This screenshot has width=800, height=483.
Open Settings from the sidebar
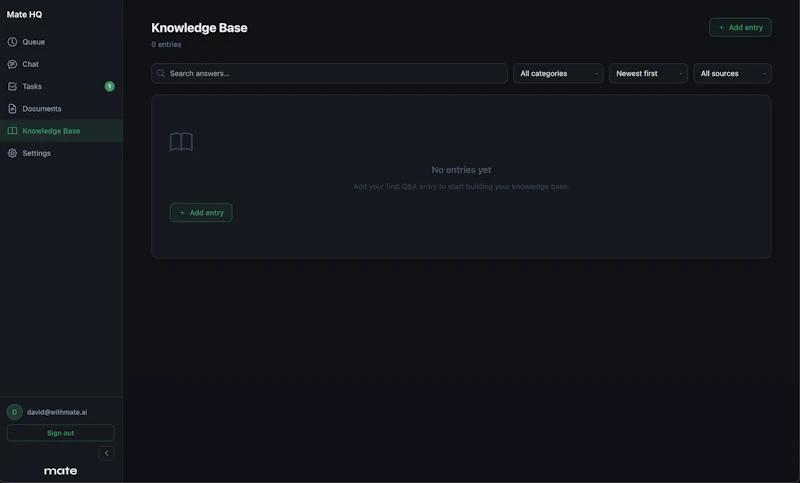[61, 153]
